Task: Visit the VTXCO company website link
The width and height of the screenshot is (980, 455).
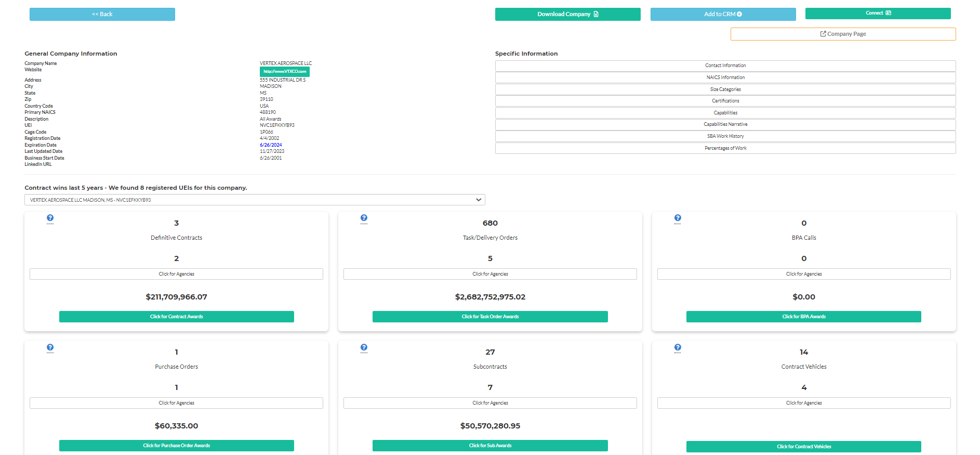Action: click(284, 71)
